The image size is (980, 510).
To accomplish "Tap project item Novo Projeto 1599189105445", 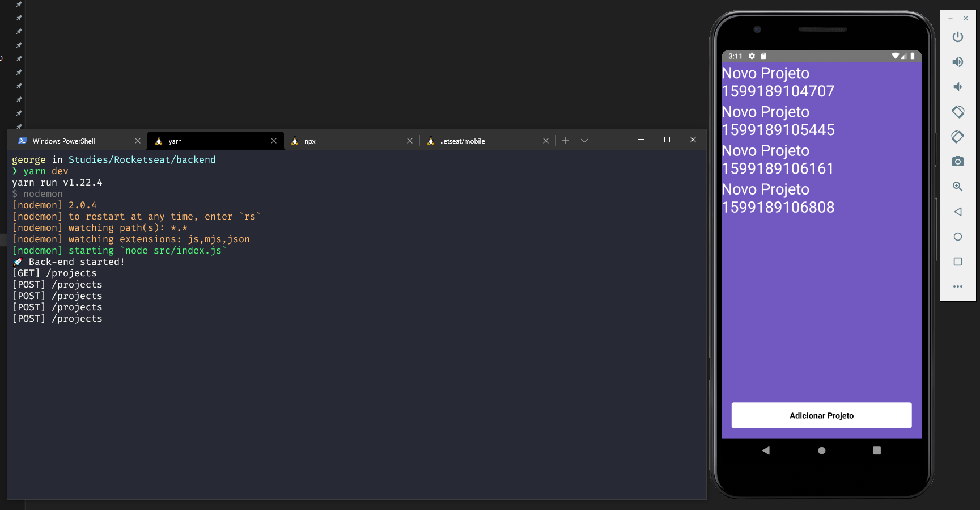I will click(777, 121).
